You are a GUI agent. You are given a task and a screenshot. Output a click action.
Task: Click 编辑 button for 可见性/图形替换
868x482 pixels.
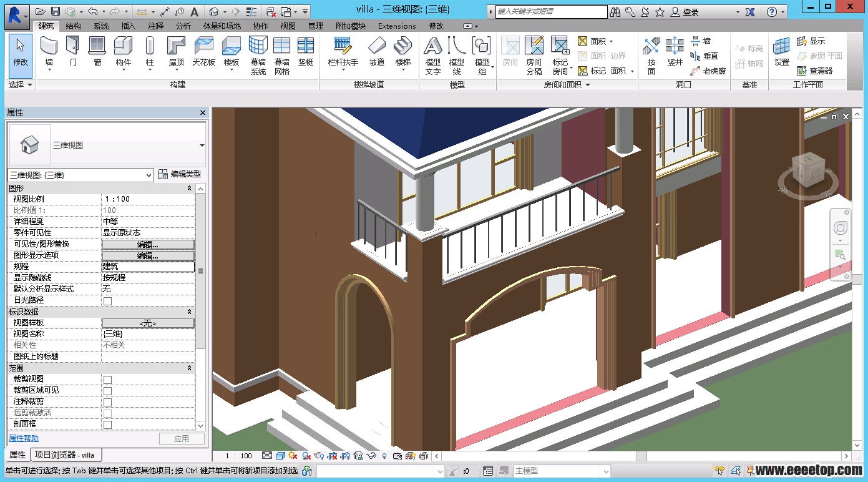pos(148,244)
